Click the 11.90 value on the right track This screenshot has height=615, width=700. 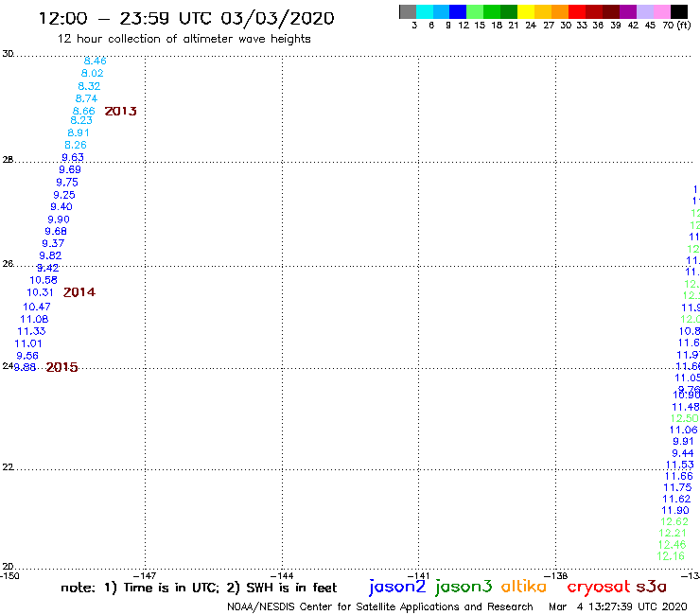[x=675, y=510]
